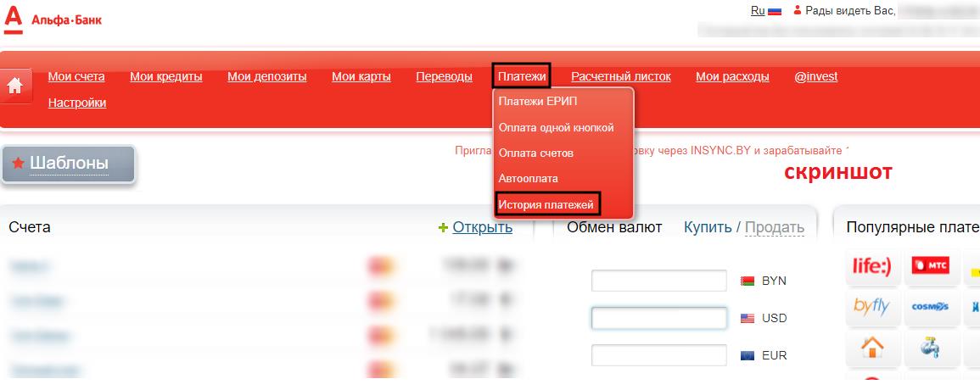Focus the EUR amount input field

[658, 355]
